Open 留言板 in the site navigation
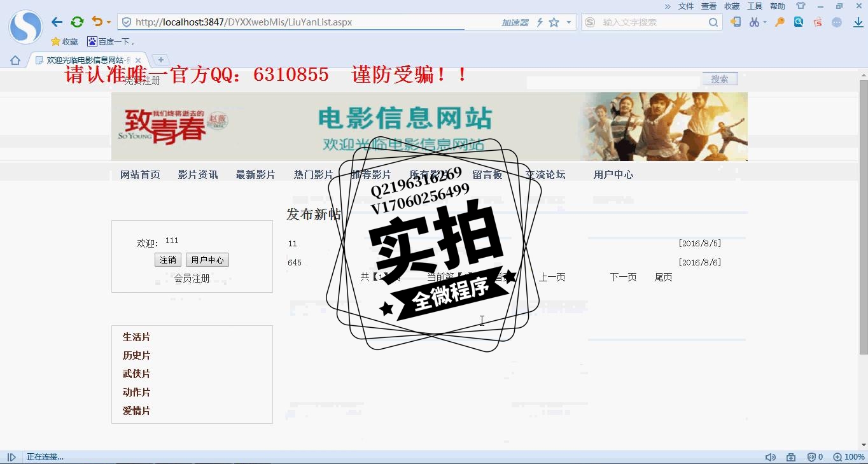Screen dimensions: 868x464 click(x=487, y=174)
